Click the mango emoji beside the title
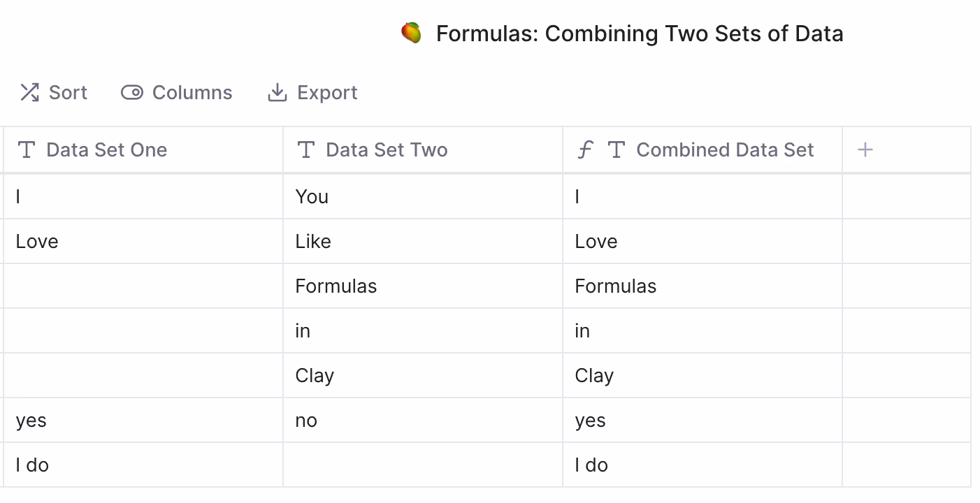This screenshot has width=980, height=503. coord(411,33)
